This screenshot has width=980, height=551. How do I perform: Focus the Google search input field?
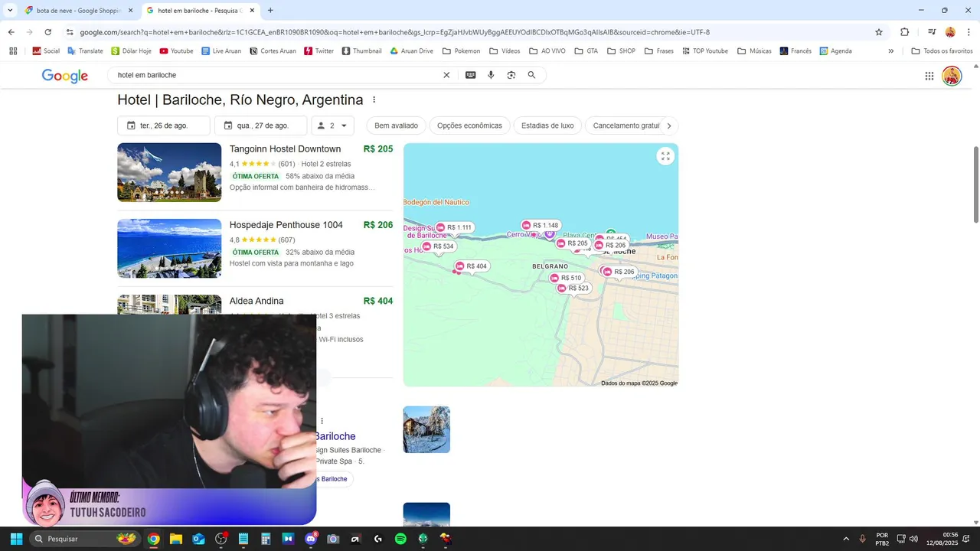[x=276, y=75]
